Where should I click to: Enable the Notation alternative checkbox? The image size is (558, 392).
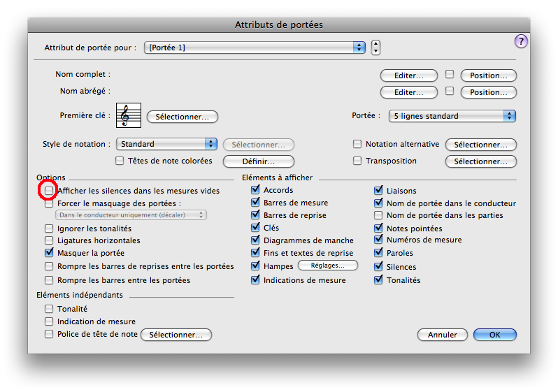(358, 145)
